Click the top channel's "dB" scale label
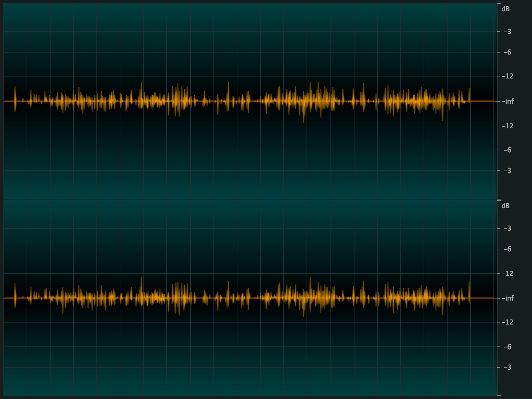532x399 pixels. [x=505, y=9]
